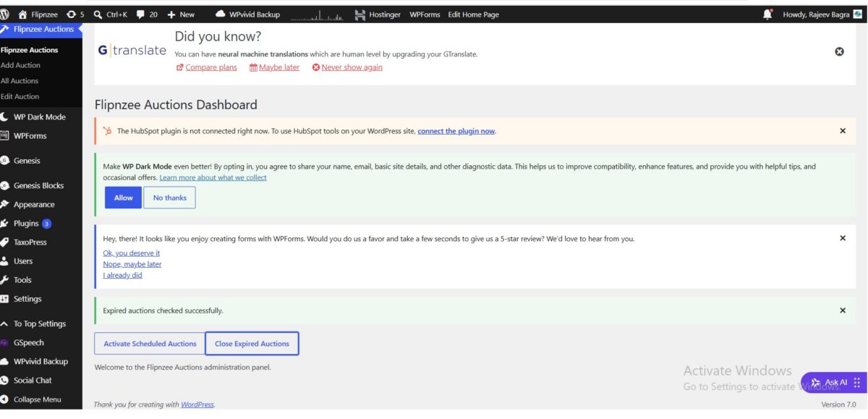Viewport: 868px width, 419px height.
Task: Open the Ctrl+K search in admin bar
Action: [111, 14]
